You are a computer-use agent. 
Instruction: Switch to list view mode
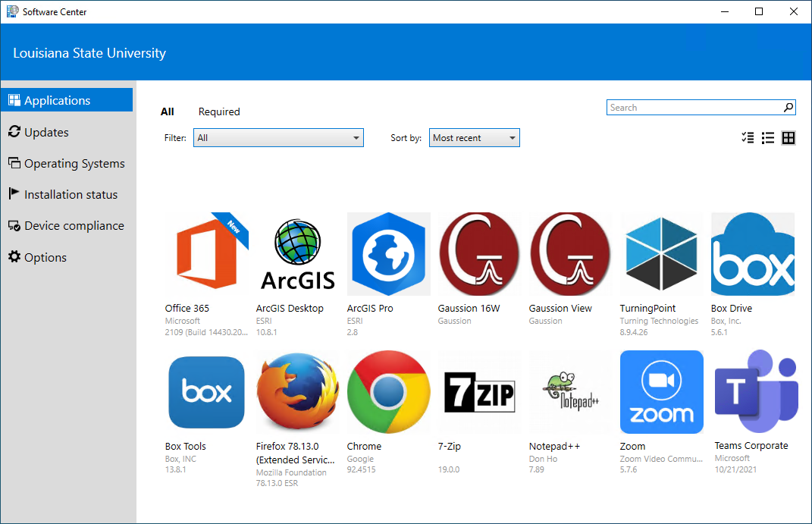pos(768,138)
